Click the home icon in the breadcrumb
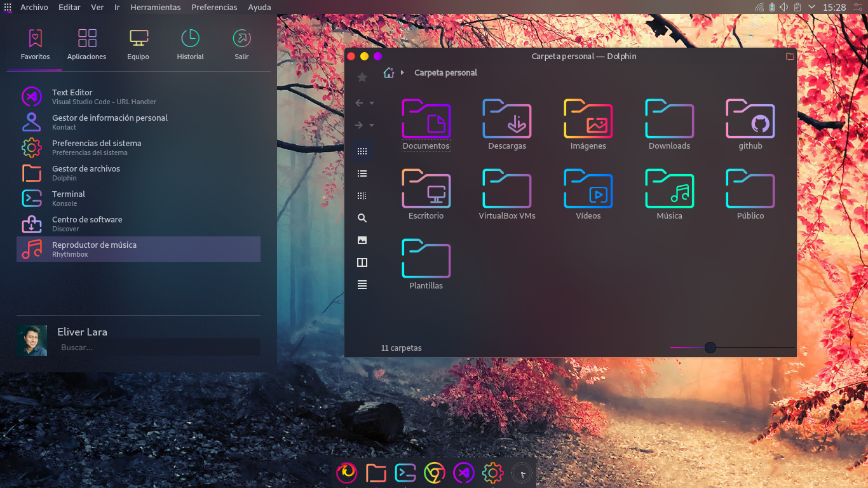868x488 pixels. 389,72
